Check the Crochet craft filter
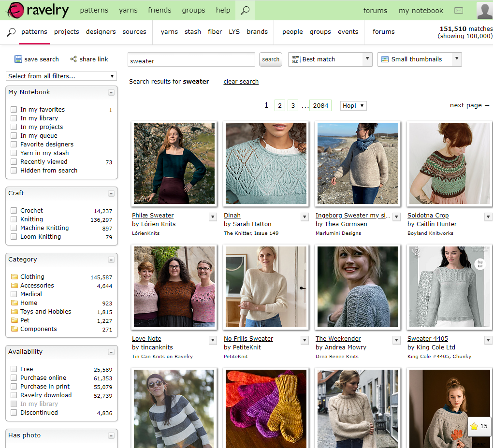493x448 pixels. pos(14,210)
